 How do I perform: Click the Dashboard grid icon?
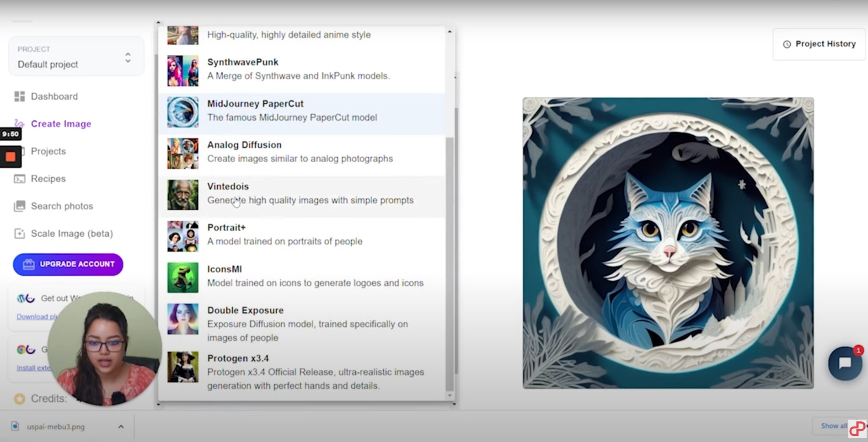19,96
